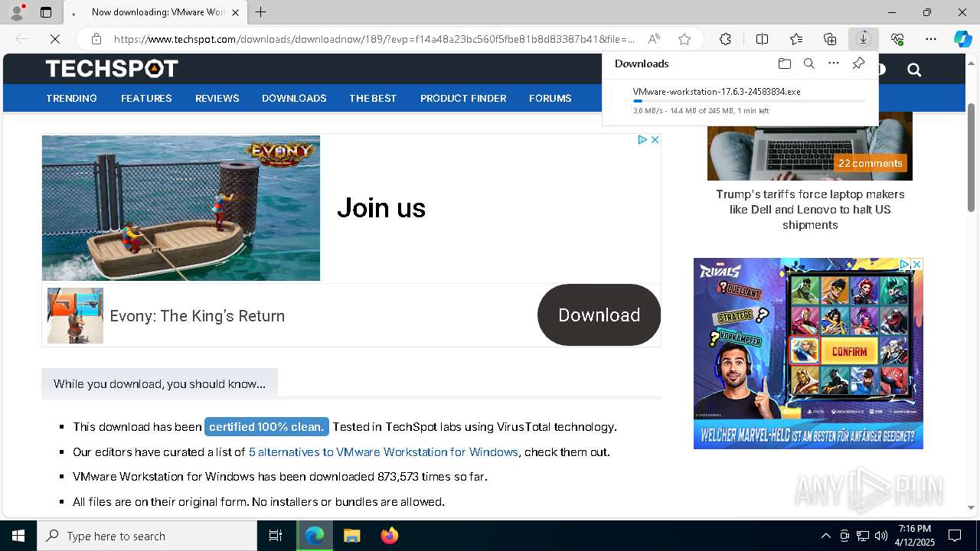The height and width of the screenshot is (551, 980).
Task: Open the REVIEWS menu
Action: pos(217,98)
